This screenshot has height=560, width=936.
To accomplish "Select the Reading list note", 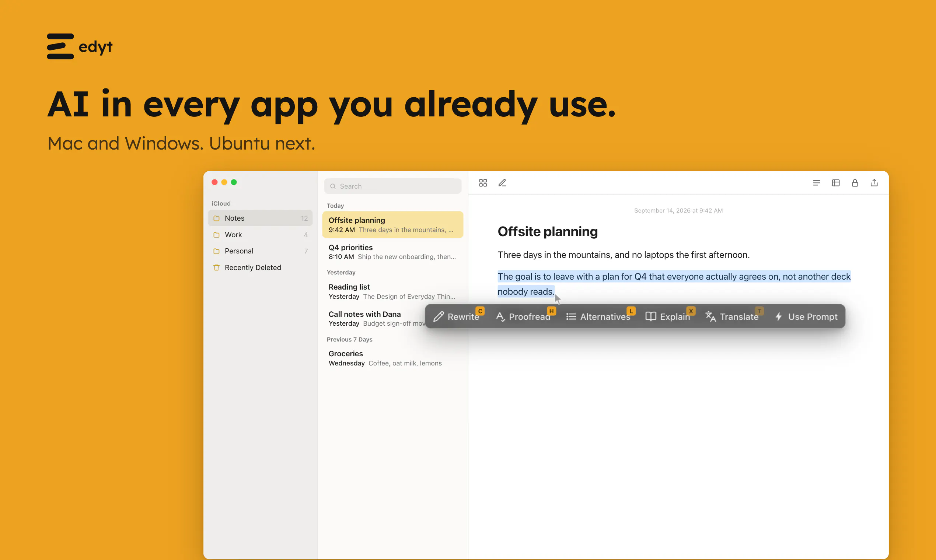I will click(392, 291).
